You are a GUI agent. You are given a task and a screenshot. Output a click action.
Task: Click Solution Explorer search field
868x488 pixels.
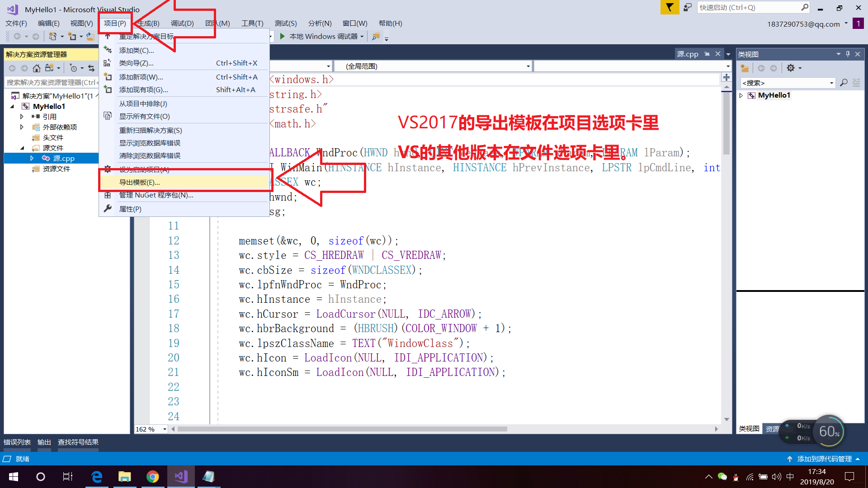(51, 82)
